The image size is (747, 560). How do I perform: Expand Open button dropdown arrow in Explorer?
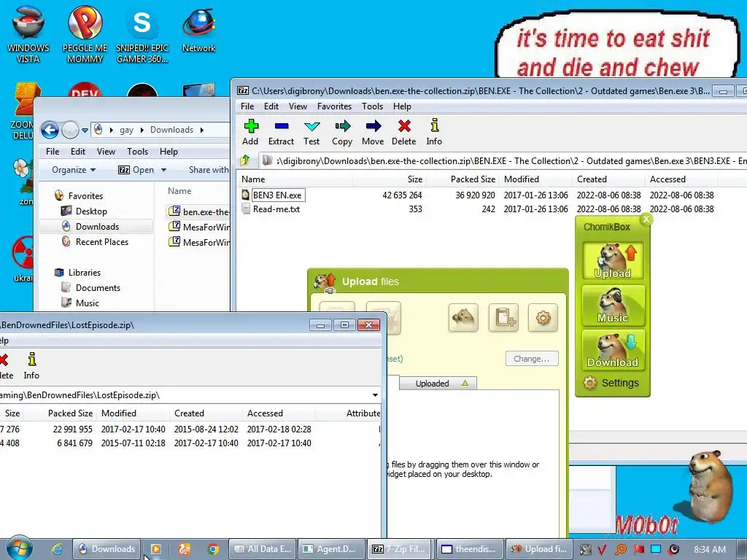point(164,170)
